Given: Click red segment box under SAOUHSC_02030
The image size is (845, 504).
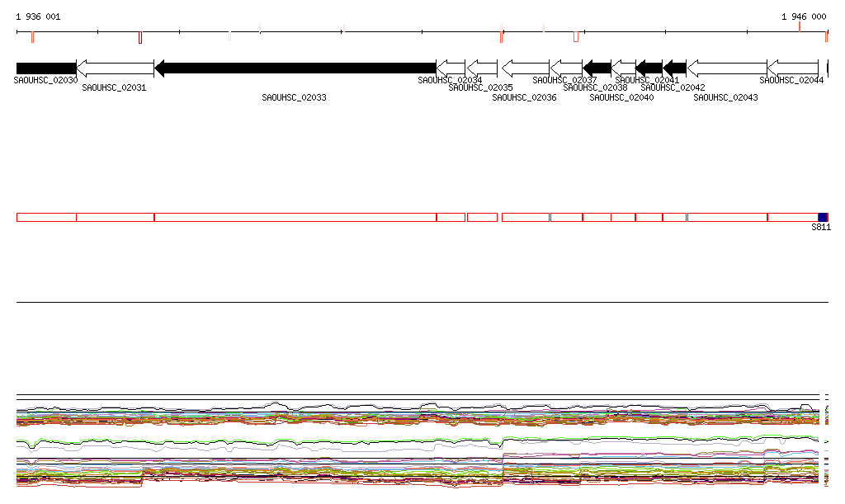Looking at the screenshot, I should 46,218.
